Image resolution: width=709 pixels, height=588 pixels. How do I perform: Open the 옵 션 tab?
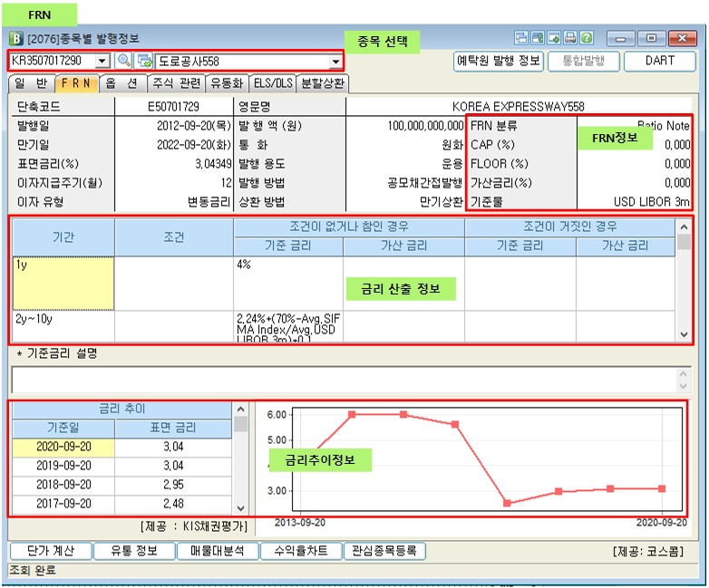pyautogui.click(x=121, y=83)
